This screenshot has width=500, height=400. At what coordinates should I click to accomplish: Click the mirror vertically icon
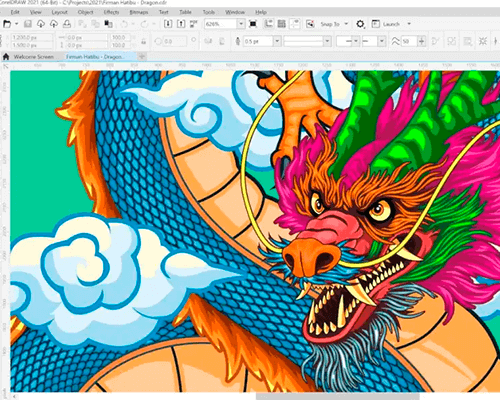click(x=221, y=41)
